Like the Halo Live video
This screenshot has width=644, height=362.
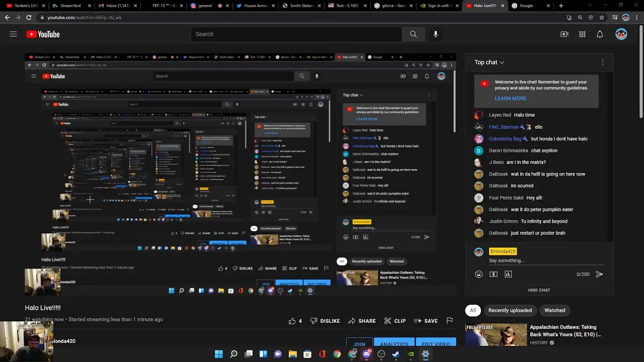[x=295, y=321]
